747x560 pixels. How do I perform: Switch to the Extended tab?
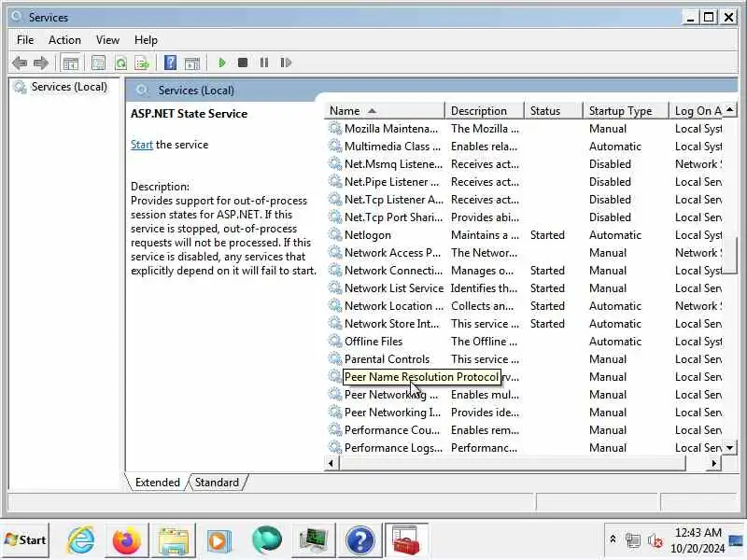[x=157, y=483]
